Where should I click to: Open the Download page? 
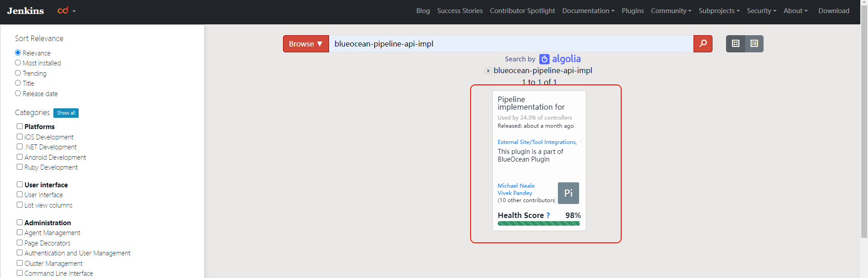[834, 11]
